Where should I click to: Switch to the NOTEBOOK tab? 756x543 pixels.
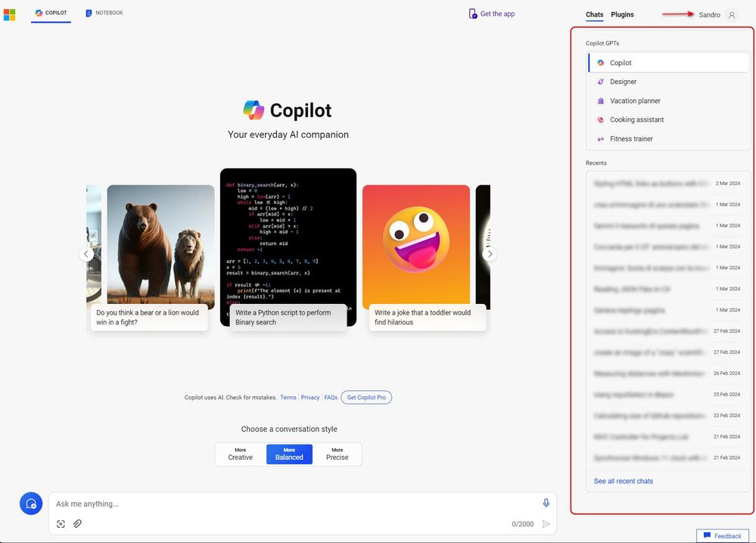coord(104,13)
